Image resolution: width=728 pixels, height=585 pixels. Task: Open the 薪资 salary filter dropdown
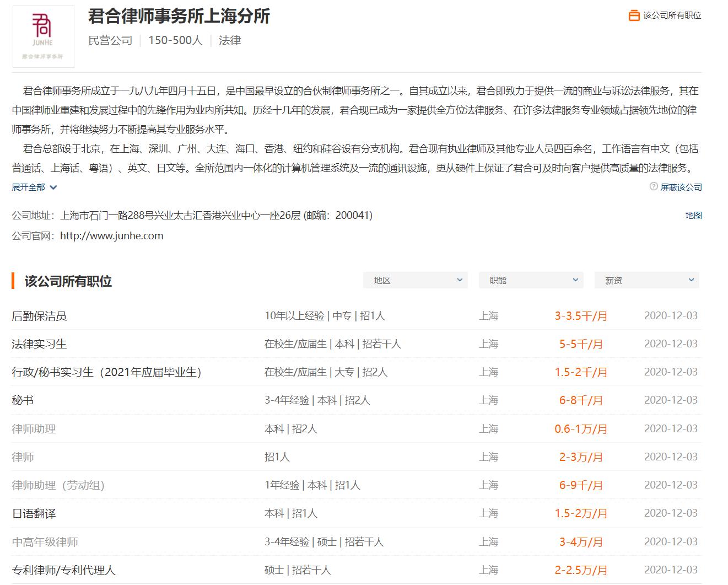pos(646,281)
